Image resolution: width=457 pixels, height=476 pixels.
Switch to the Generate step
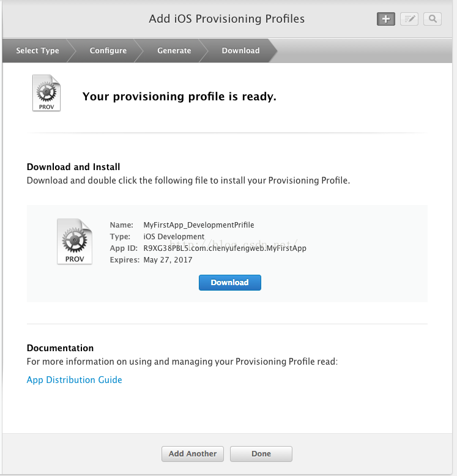(174, 51)
